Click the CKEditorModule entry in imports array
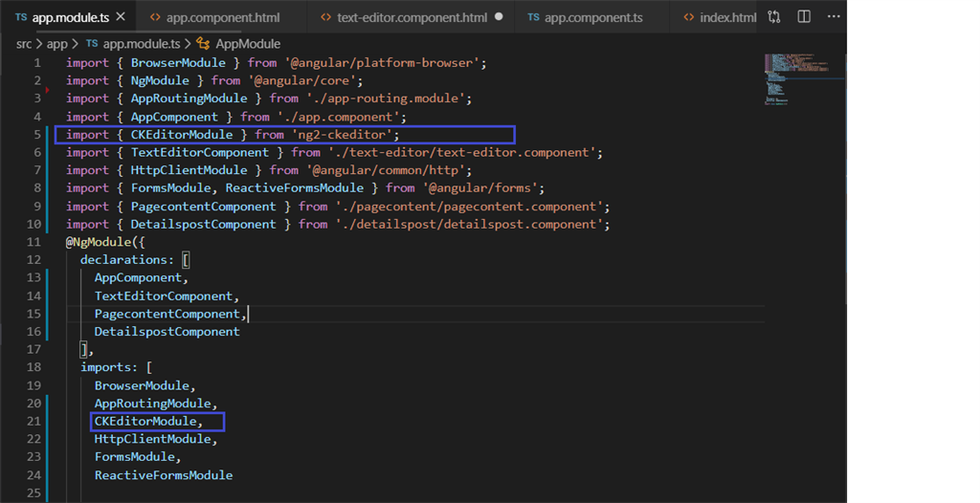 click(x=148, y=421)
